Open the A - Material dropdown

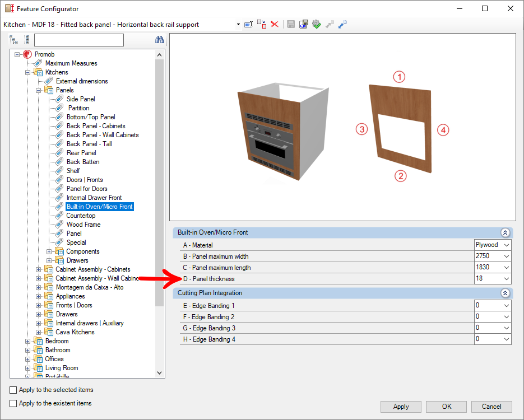507,245
